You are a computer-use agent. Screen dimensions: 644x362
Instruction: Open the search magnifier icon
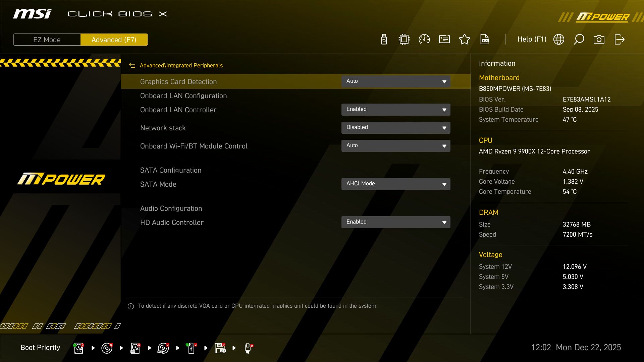tap(579, 39)
